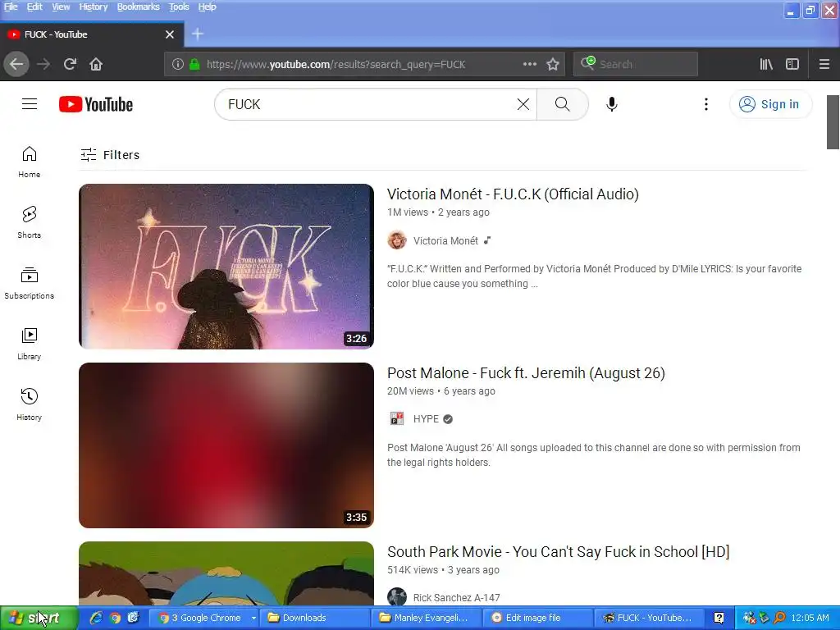Open the View menu
Viewport: 840px width, 630px height.
pyautogui.click(x=61, y=7)
